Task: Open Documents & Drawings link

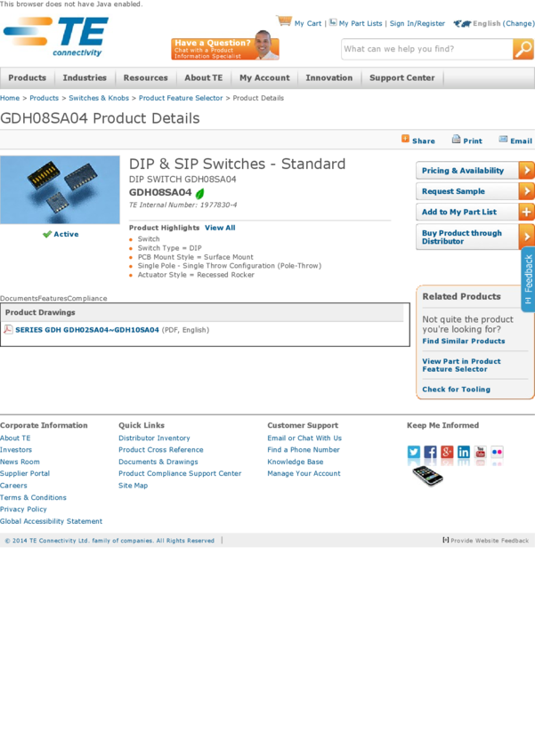Action: pyautogui.click(x=158, y=462)
